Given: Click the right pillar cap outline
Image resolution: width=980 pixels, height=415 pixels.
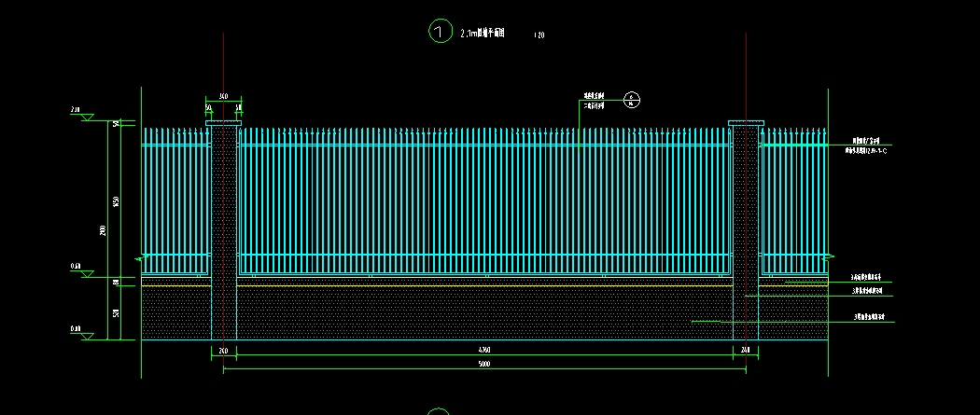Looking at the screenshot, I should [747, 123].
